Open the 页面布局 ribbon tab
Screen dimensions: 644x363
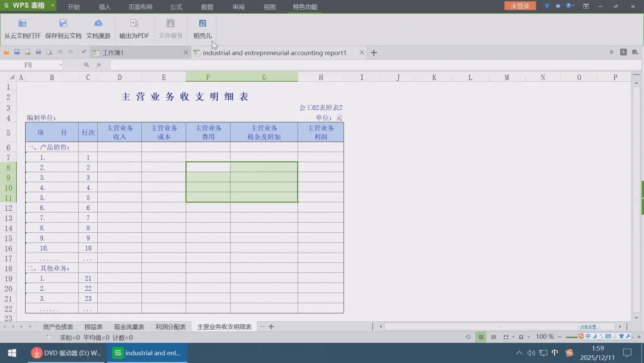pyautogui.click(x=140, y=7)
